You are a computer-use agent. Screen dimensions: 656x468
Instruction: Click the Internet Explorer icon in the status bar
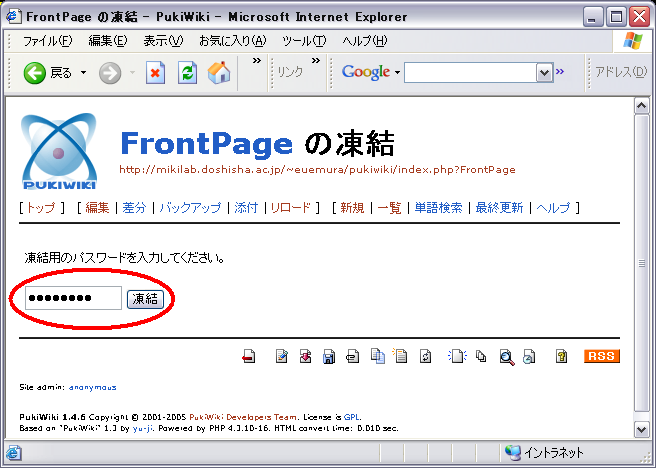pos(13,452)
